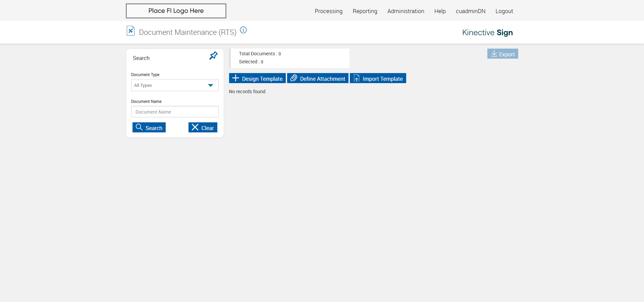Click the Total Documents : 0 text
Viewport: 644px width, 302px height.
click(x=260, y=54)
